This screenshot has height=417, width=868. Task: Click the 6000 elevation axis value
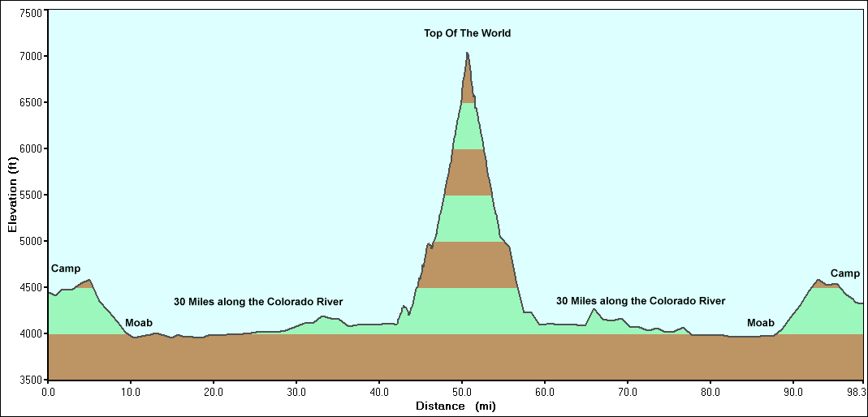[31, 148]
